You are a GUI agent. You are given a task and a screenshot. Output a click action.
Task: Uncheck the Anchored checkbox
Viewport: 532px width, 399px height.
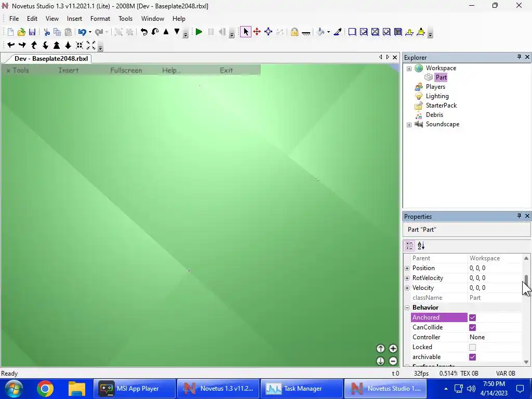(x=472, y=317)
